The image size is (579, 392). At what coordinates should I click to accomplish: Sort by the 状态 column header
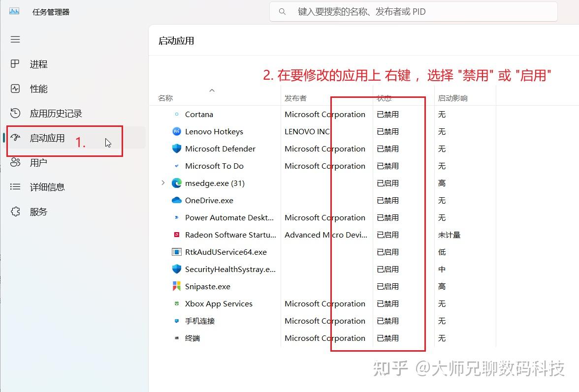384,98
